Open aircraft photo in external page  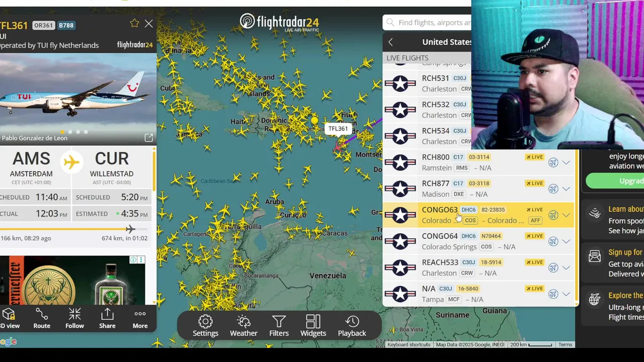(x=148, y=138)
